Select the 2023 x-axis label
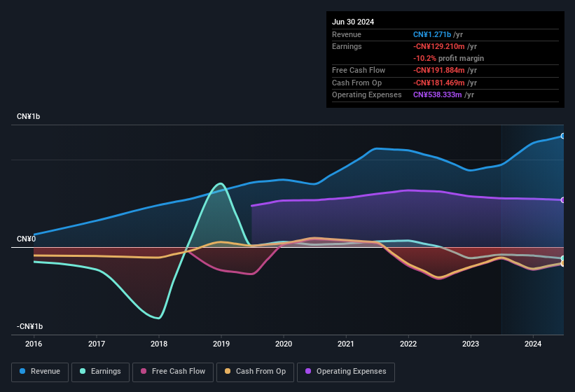The image size is (575, 392). pos(471,344)
